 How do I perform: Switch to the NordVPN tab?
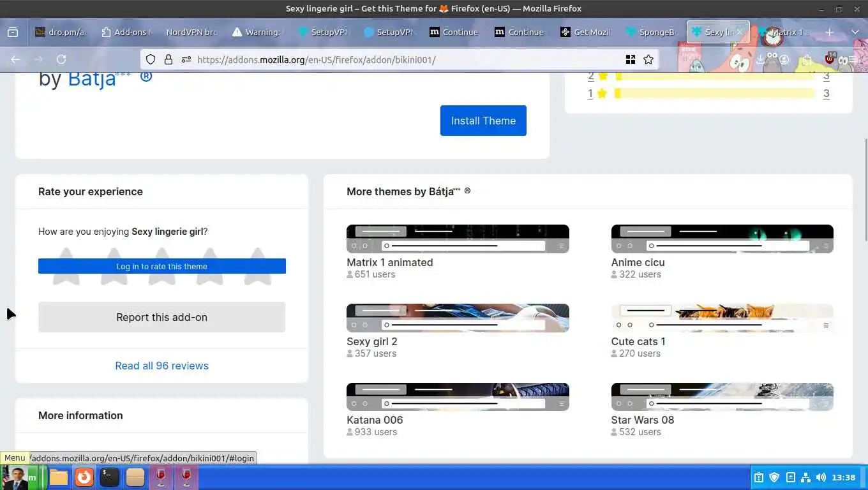click(x=191, y=32)
